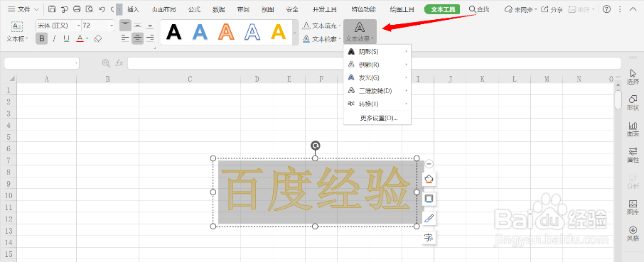Open 选择 tool in right sidebar
Screen dimensions: 644x262
point(633,77)
